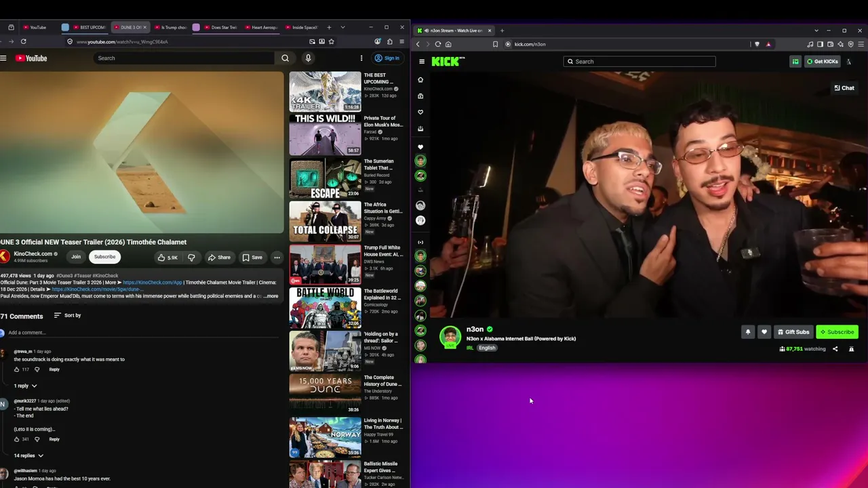
Task: Dislike the Dune 3 trailer video
Action: 191,258
